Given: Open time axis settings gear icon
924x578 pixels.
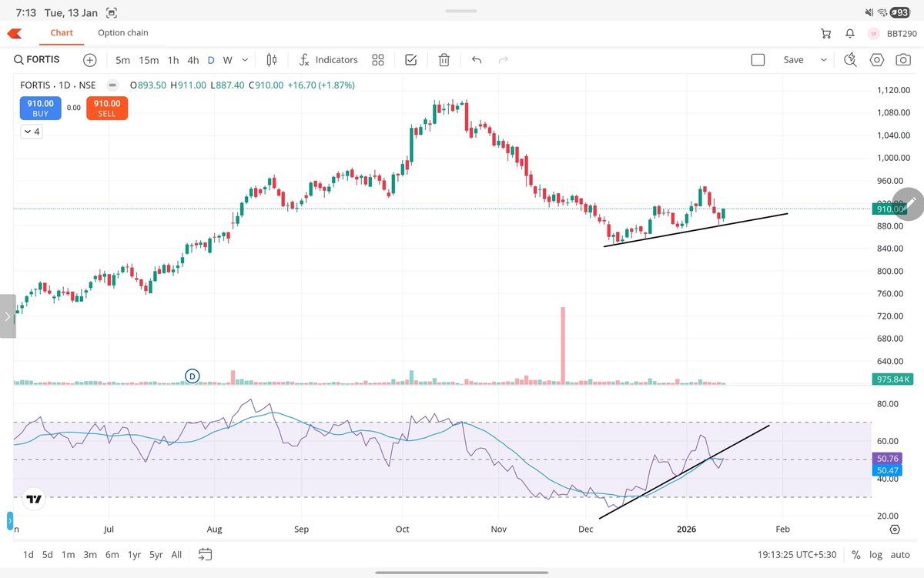Looking at the screenshot, I should pyautogui.click(x=895, y=530).
